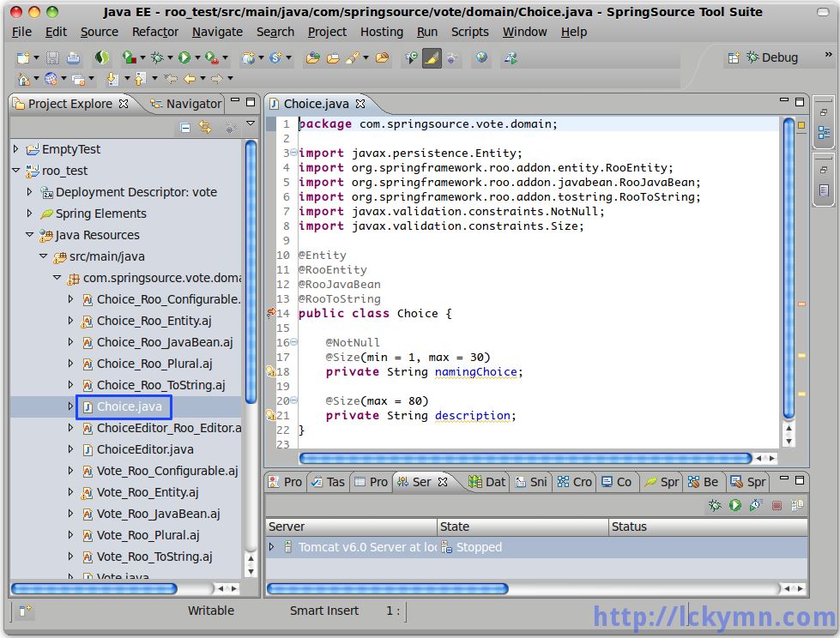
Task: Switch to the Sni (Snippets) tab
Action: (x=531, y=482)
